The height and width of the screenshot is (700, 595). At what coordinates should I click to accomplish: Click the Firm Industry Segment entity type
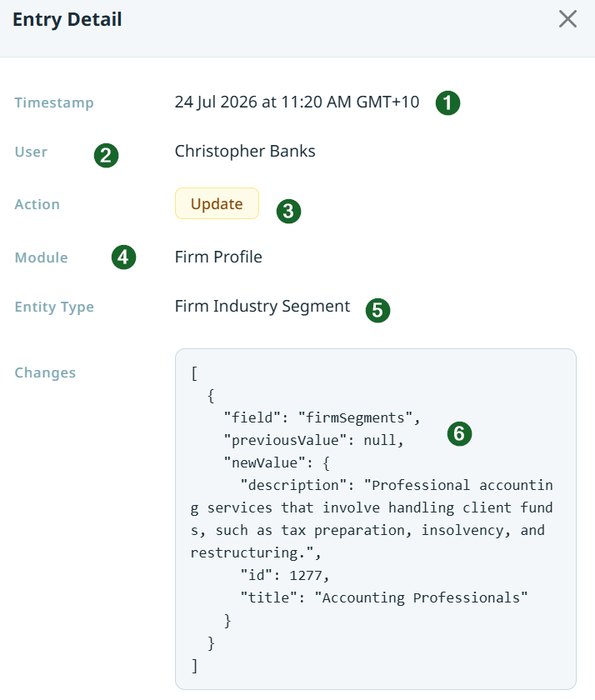point(262,307)
